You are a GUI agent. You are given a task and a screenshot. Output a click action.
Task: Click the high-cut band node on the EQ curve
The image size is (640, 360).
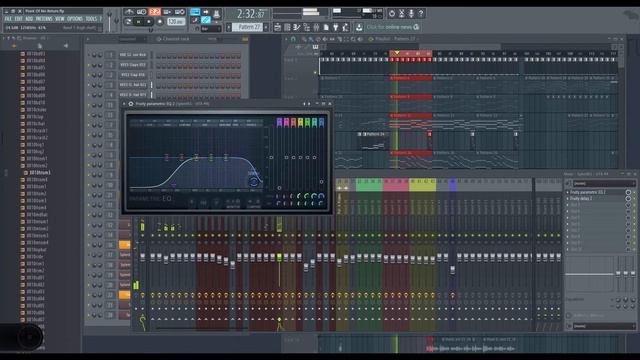tap(254, 181)
